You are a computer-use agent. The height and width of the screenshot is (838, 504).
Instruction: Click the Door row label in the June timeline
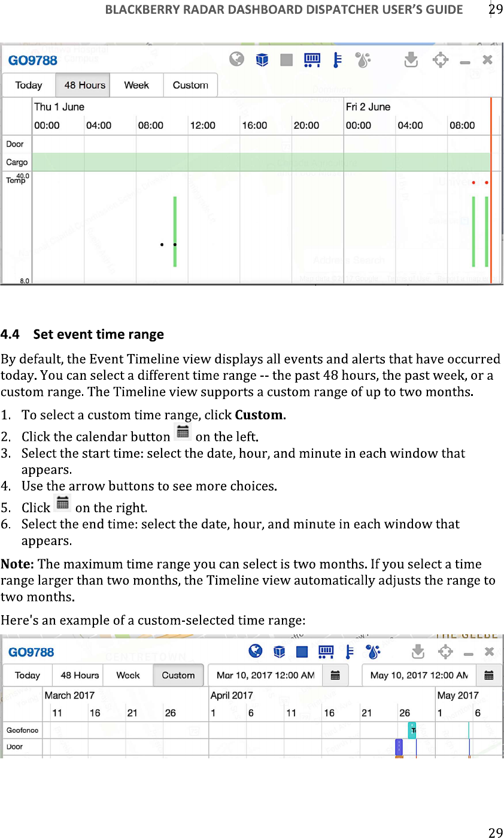click(x=15, y=144)
